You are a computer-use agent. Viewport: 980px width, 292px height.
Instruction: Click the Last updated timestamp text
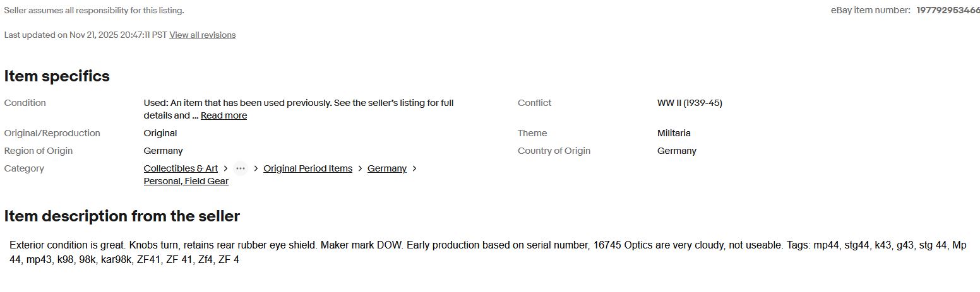tap(85, 35)
